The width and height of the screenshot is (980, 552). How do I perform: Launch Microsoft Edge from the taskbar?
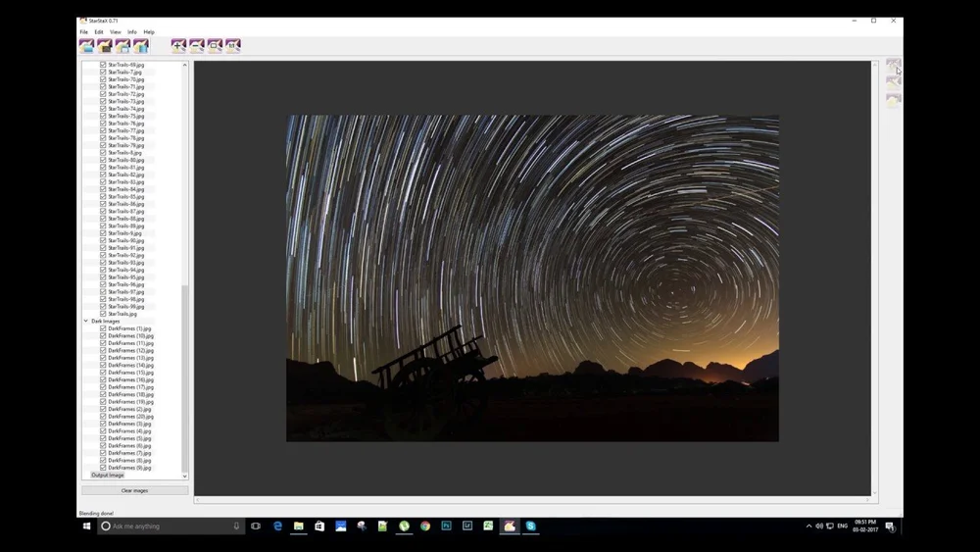[277, 527]
